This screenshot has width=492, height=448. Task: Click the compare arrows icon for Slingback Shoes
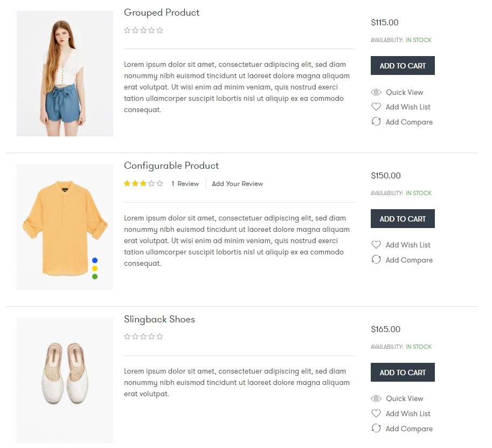376,429
